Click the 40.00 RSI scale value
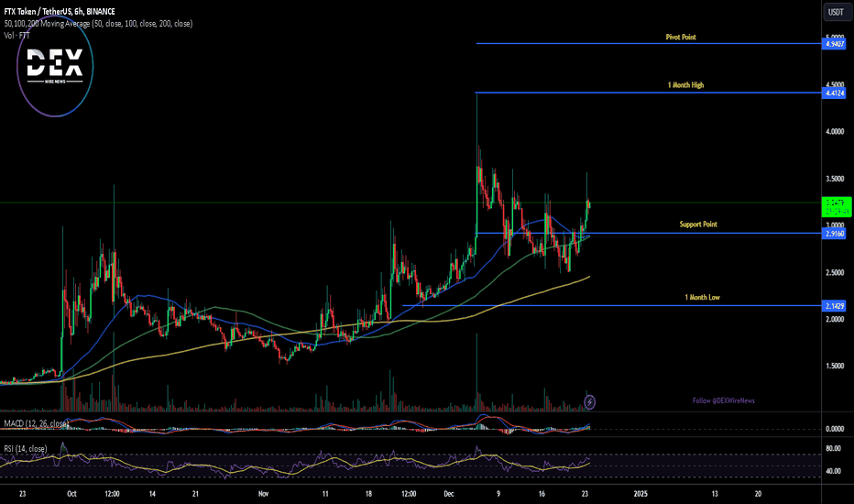The image size is (854, 504). coord(833,471)
